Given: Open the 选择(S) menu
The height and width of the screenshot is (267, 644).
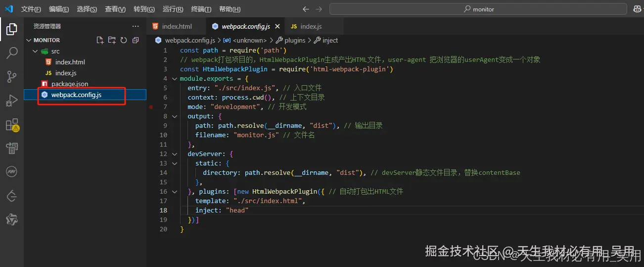Looking at the screenshot, I should 87,9.
